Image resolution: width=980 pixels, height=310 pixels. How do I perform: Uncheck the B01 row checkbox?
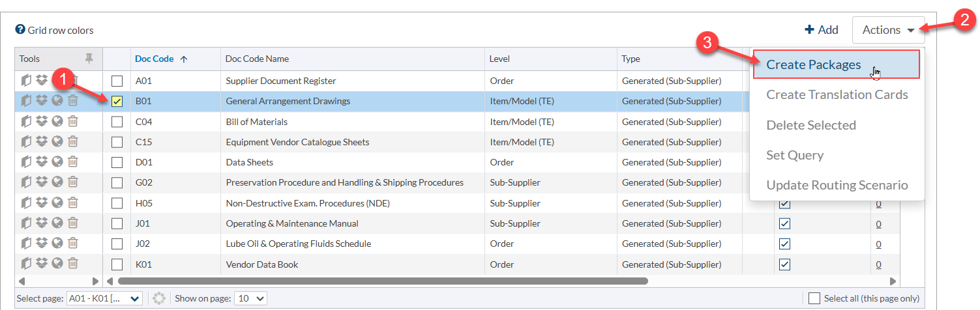click(117, 102)
